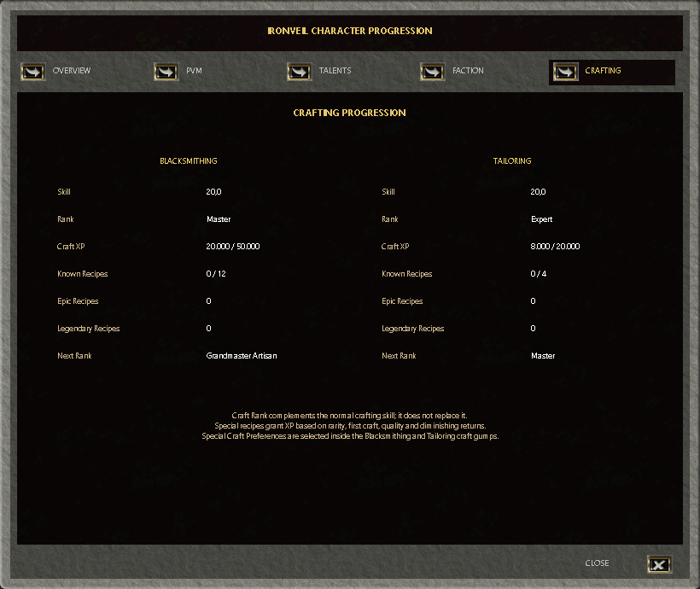
Task: Click the Crafting Progression heading
Action: [x=349, y=113]
